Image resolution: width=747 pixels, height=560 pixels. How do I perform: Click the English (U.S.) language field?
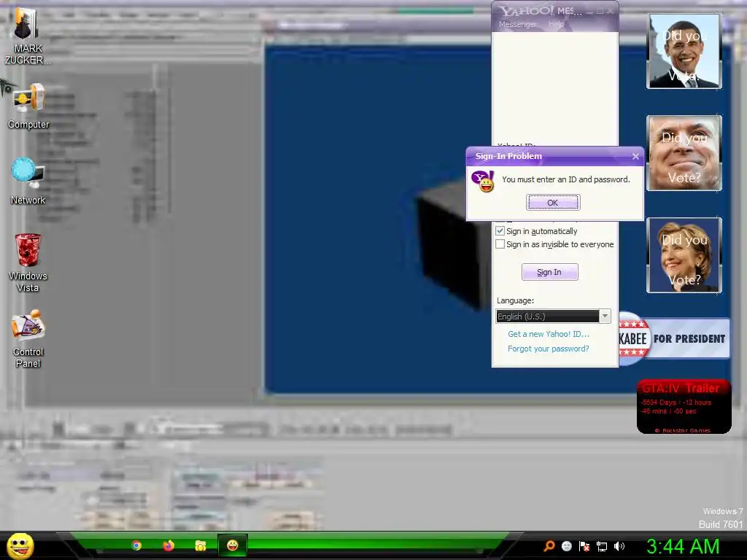[x=547, y=316]
